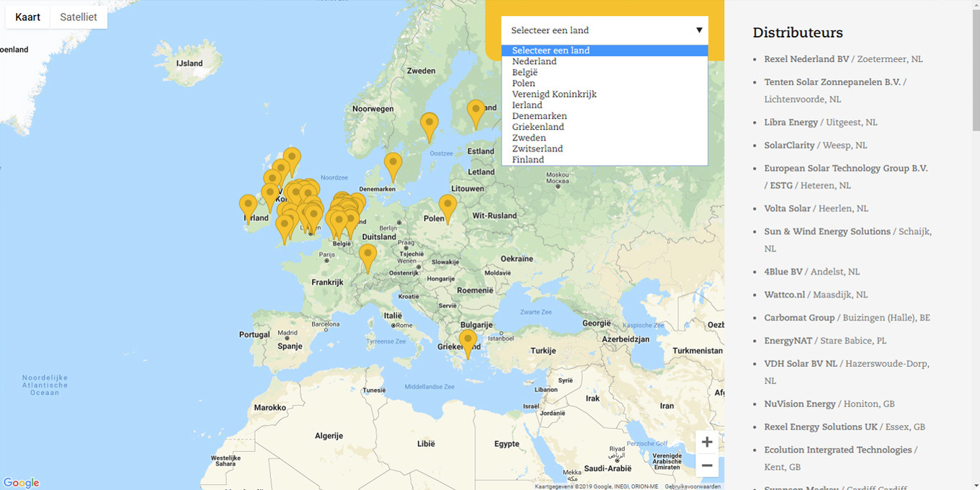Zoom out with the minus button
980x490 pixels.
(x=706, y=465)
